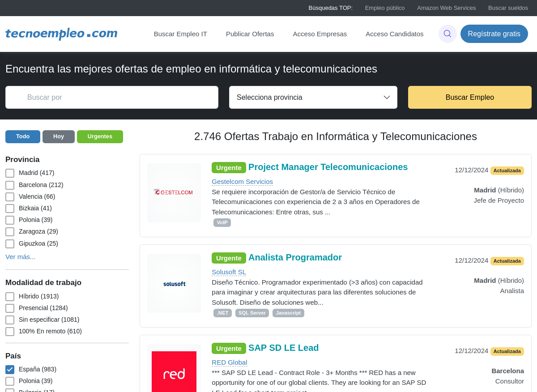This screenshot has height=392, width=537.
Task: Toggle the Barcelona (212) province checkbox
Action: coord(10,185)
